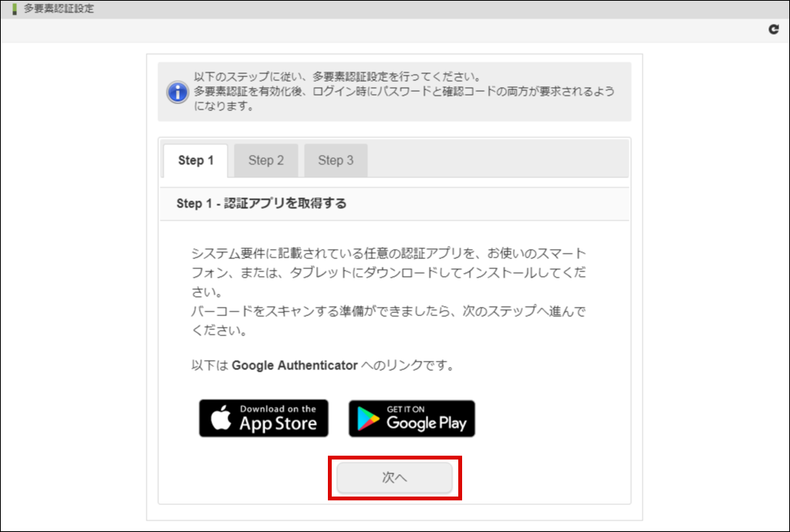Viewport: 790px width, 532px height.
Task: Click the gray info message box
Action: coord(394,92)
